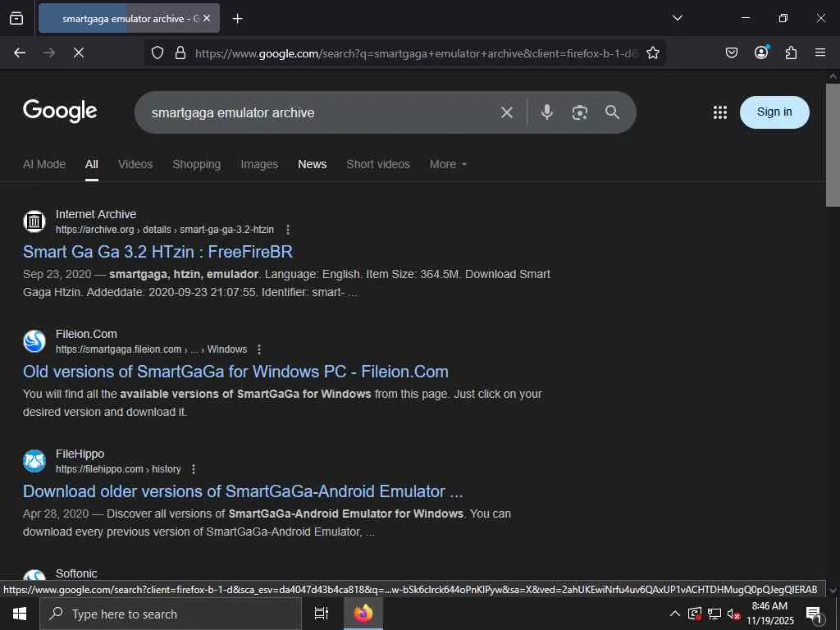This screenshot has width=840, height=630.
Task: Open the network tray icon
Action: (714, 614)
